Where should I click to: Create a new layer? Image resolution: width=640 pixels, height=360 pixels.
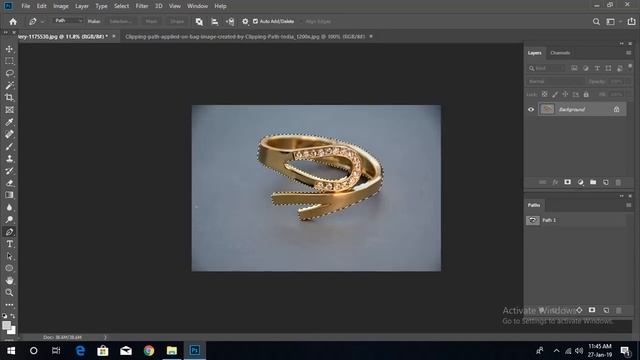[x=606, y=182]
